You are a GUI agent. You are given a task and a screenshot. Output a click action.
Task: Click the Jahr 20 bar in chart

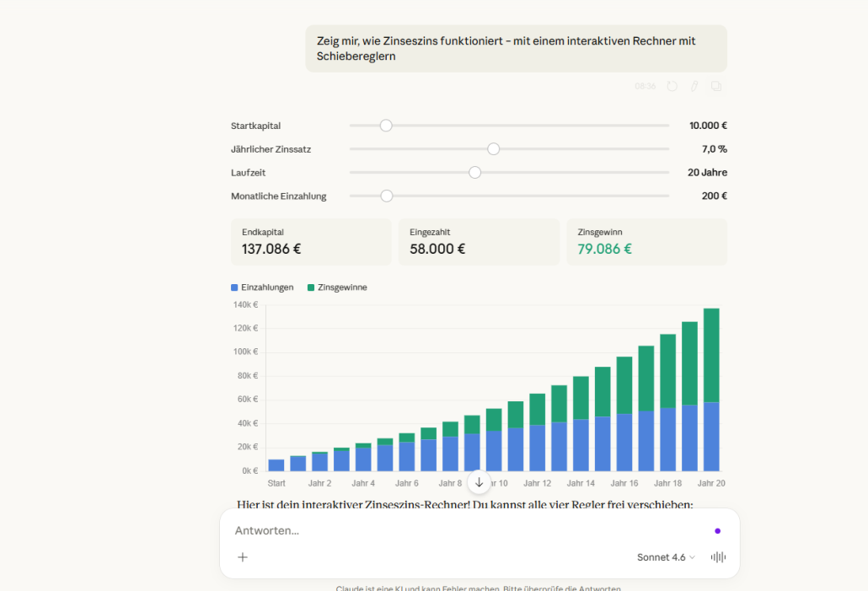click(711, 396)
